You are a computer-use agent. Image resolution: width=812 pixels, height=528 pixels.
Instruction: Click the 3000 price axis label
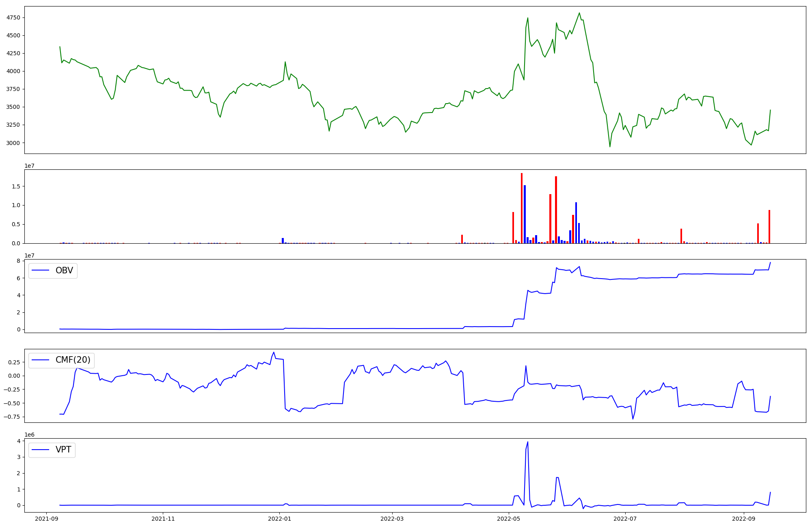13,143
